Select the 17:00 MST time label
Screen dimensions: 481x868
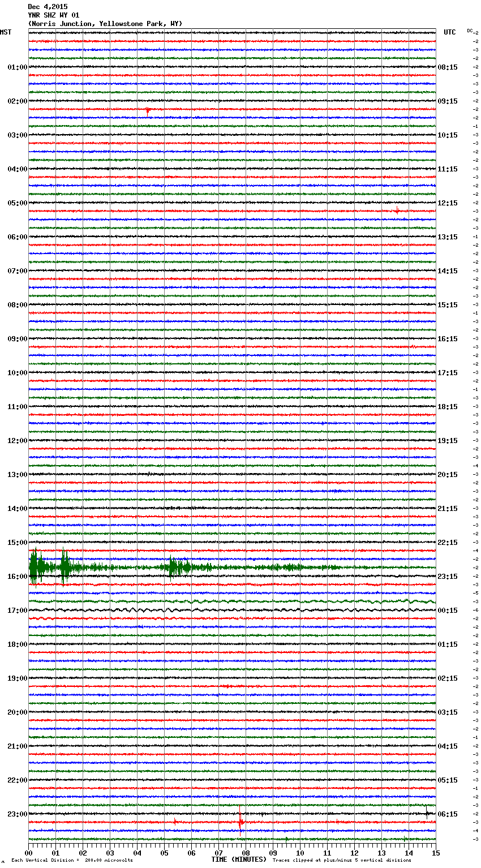[17, 611]
